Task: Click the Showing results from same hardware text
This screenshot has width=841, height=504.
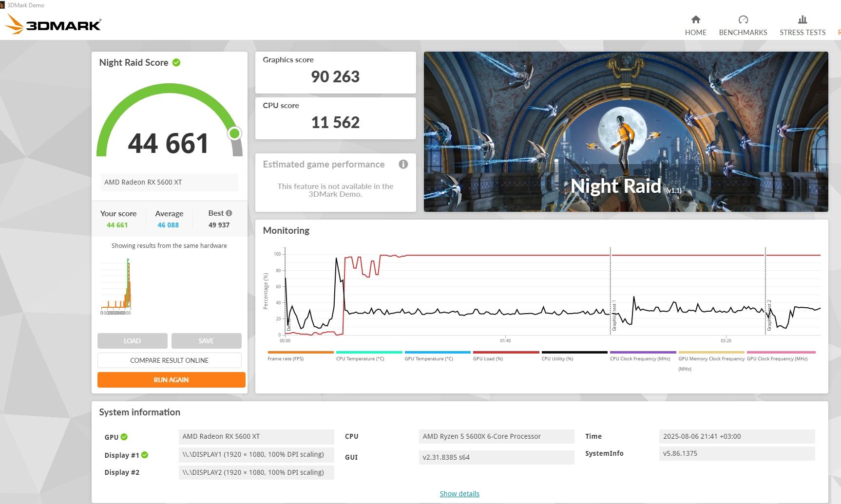Action: coord(169,245)
